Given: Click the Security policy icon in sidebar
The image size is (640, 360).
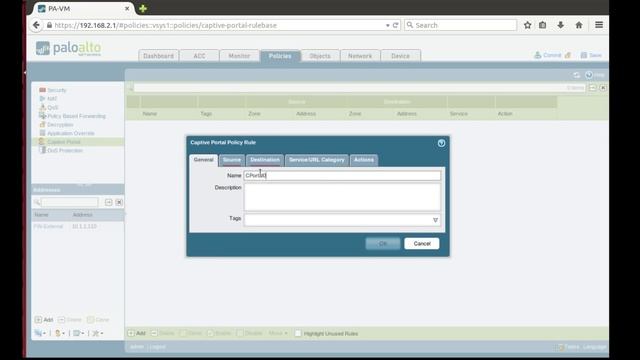Looking at the screenshot, I should (x=42, y=90).
